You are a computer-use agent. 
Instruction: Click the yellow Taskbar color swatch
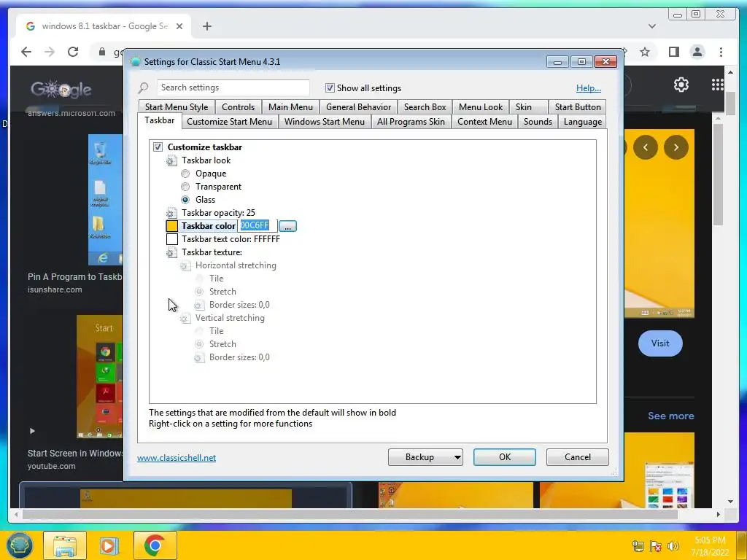(172, 226)
